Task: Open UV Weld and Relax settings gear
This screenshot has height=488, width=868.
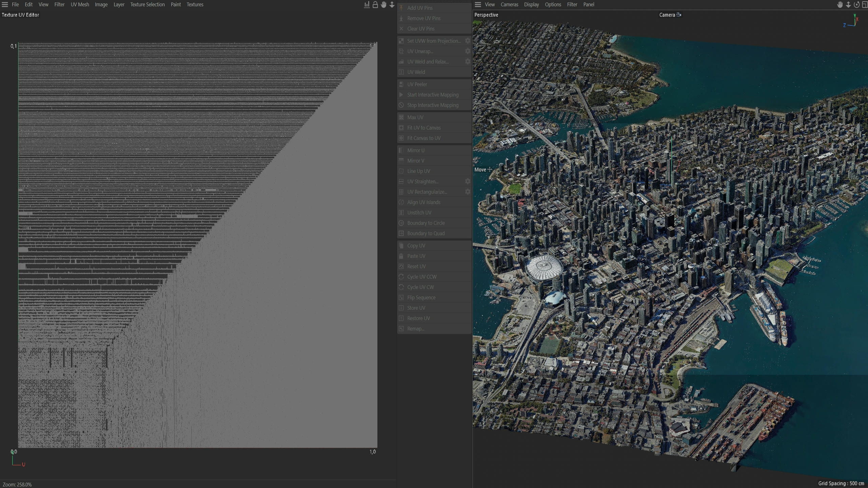Action: [x=468, y=61]
